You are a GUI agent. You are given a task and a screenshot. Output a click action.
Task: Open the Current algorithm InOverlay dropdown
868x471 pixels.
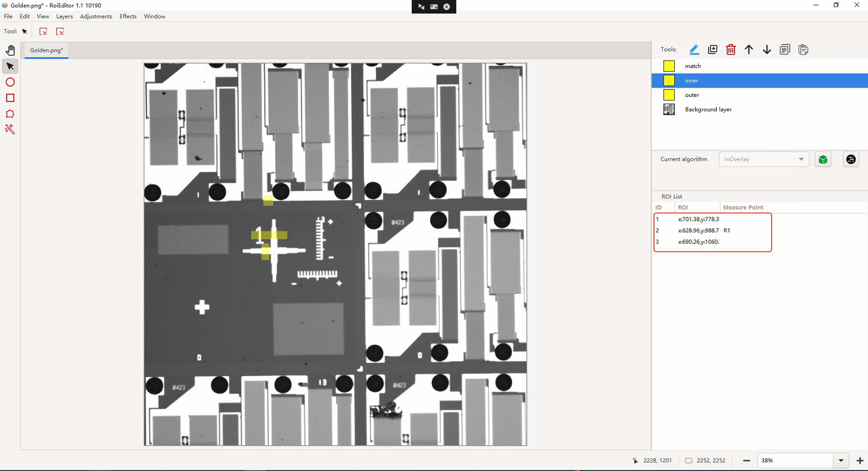[x=764, y=159]
